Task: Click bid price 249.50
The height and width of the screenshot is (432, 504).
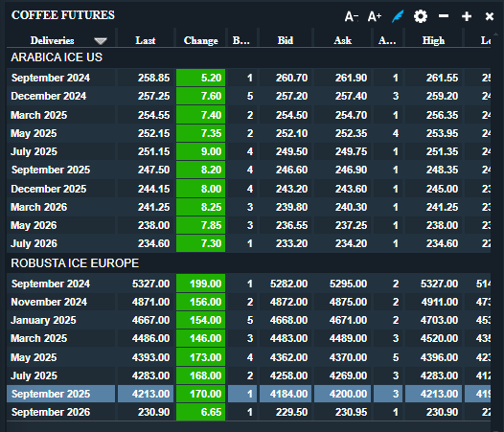Action: pyautogui.click(x=286, y=151)
